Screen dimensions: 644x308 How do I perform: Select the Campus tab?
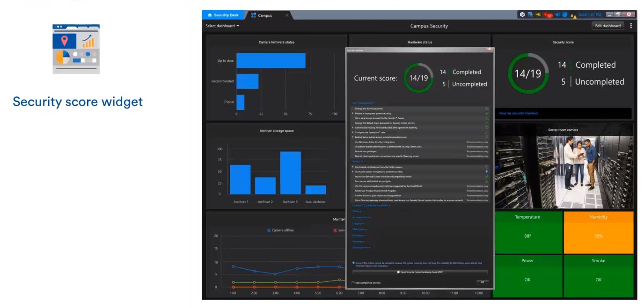click(x=264, y=15)
